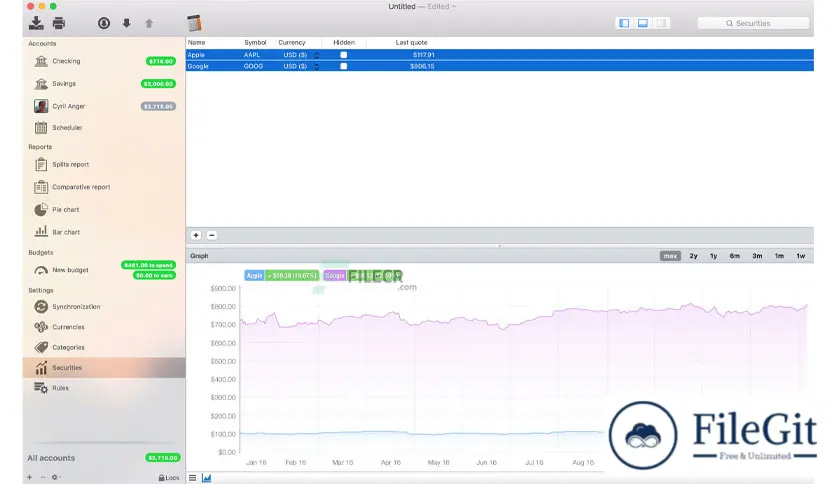Click the Apple name cell

point(196,55)
